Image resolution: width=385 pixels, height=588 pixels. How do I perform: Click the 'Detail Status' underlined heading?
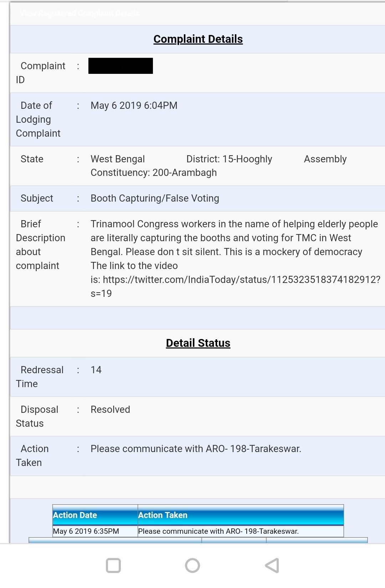[198, 343]
